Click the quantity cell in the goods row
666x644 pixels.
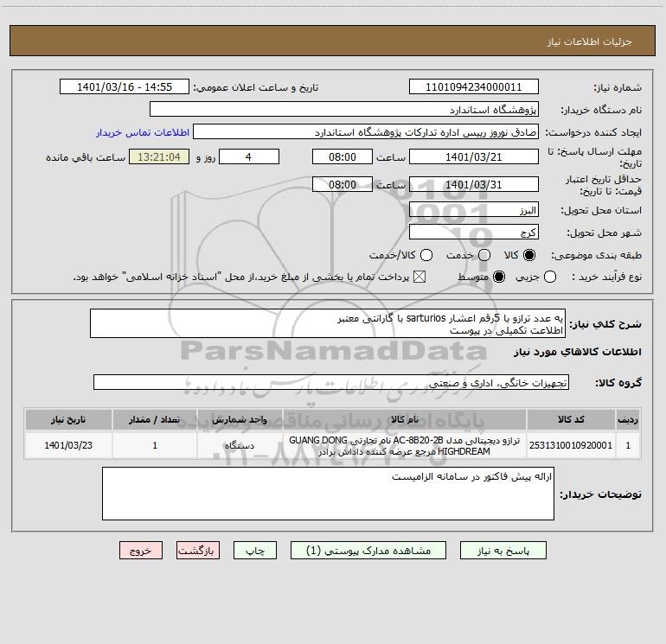coord(155,445)
